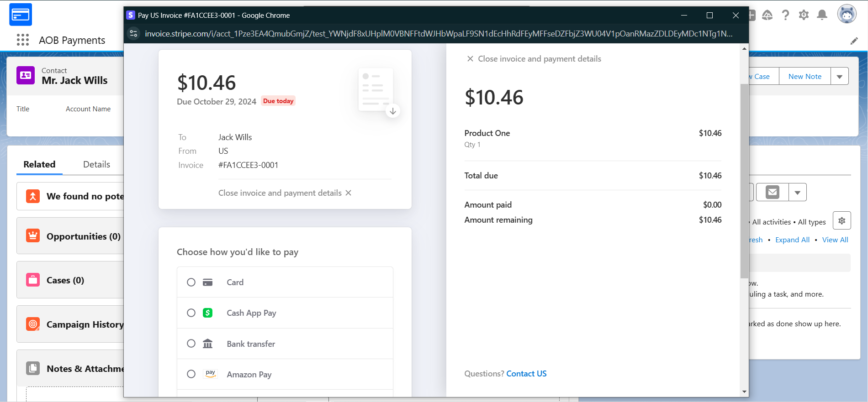Click the Opportunities related list icon

tap(33, 236)
